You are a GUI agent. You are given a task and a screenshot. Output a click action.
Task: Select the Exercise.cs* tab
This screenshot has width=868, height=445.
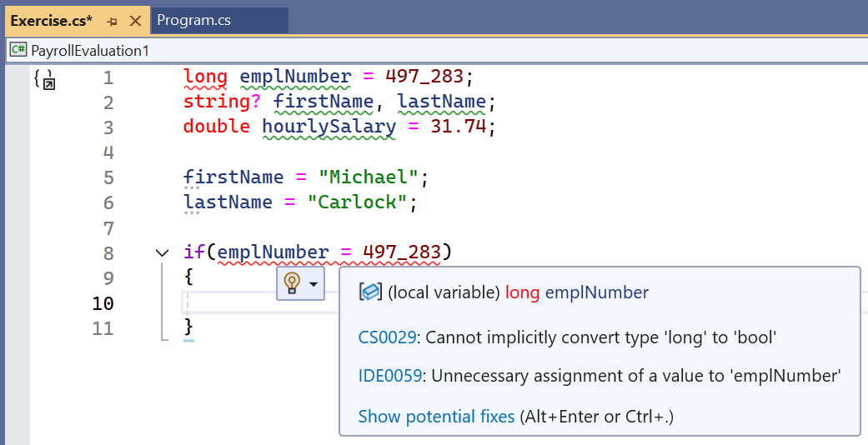click(x=52, y=21)
